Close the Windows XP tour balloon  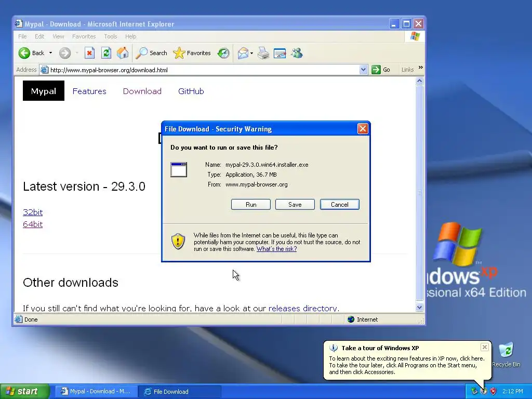click(x=485, y=347)
